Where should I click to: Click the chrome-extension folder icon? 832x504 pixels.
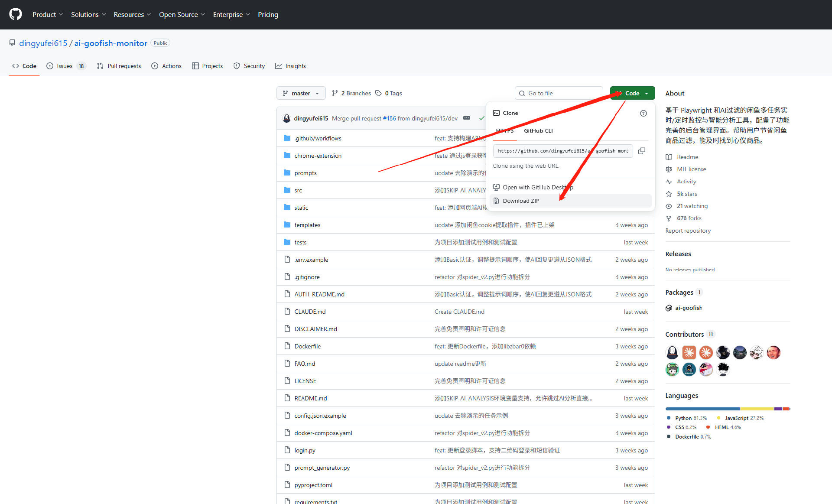[287, 156]
